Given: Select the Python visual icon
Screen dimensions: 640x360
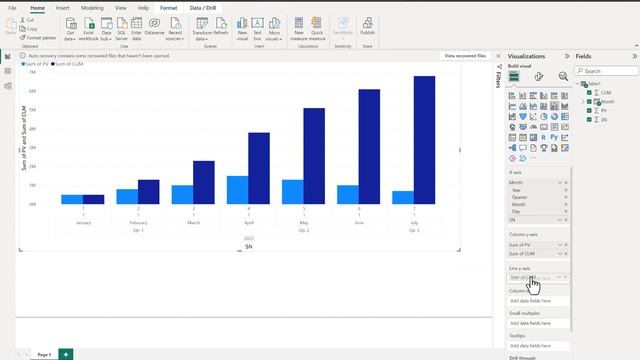Looking at the screenshot, I should (554, 138).
